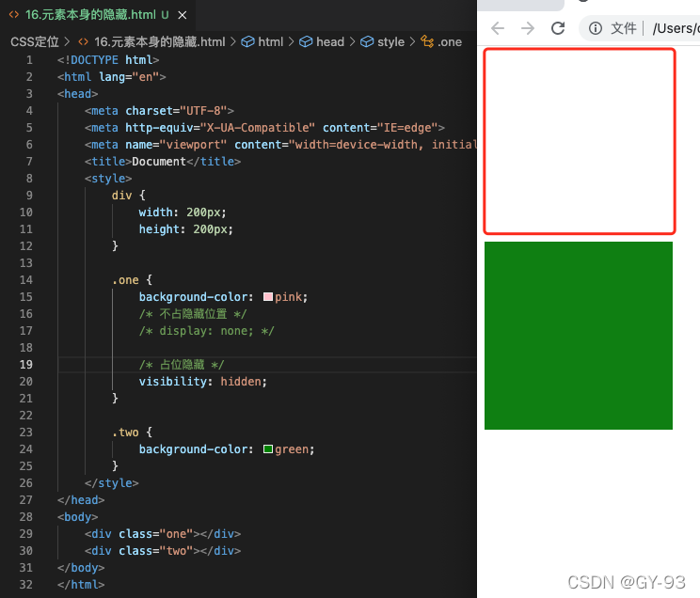Image resolution: width=700 pixels, height=598 pixels.
Task: Click the style breadcrumb cube icon
Action: pos(367,42)
